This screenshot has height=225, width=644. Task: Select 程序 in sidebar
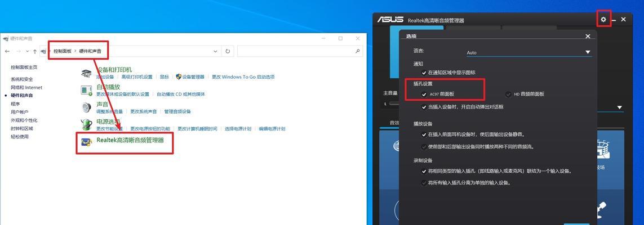[x=15, y=104]
